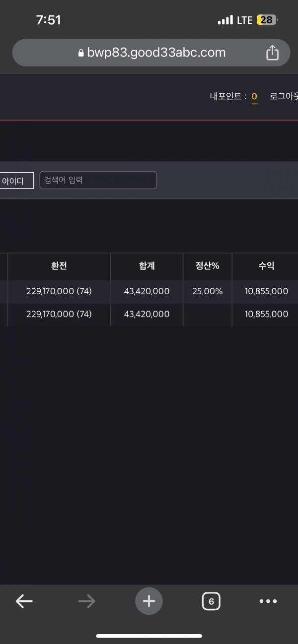Image resolution: width=298 pixels, height=644 pixels.
Task: Click the first row's 43,420,000 total
Action: [147, 291]
